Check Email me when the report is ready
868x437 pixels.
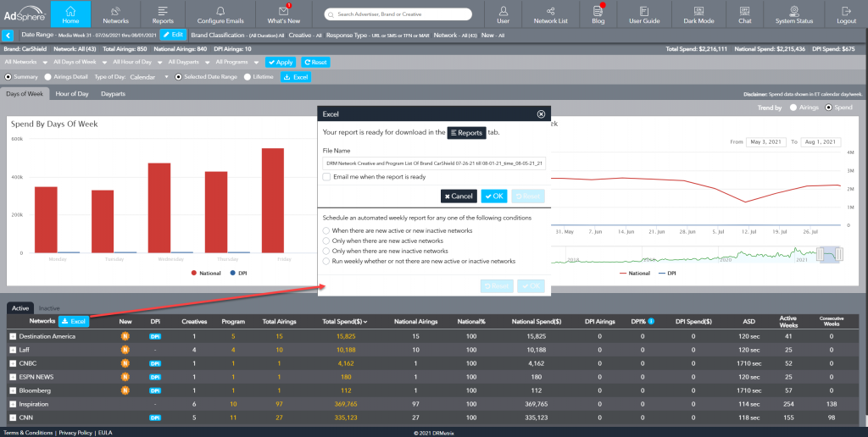click(326, 177)
